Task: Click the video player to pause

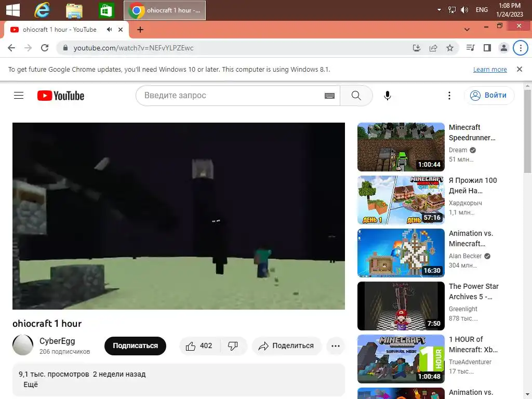Action: [x=179, y=216]
